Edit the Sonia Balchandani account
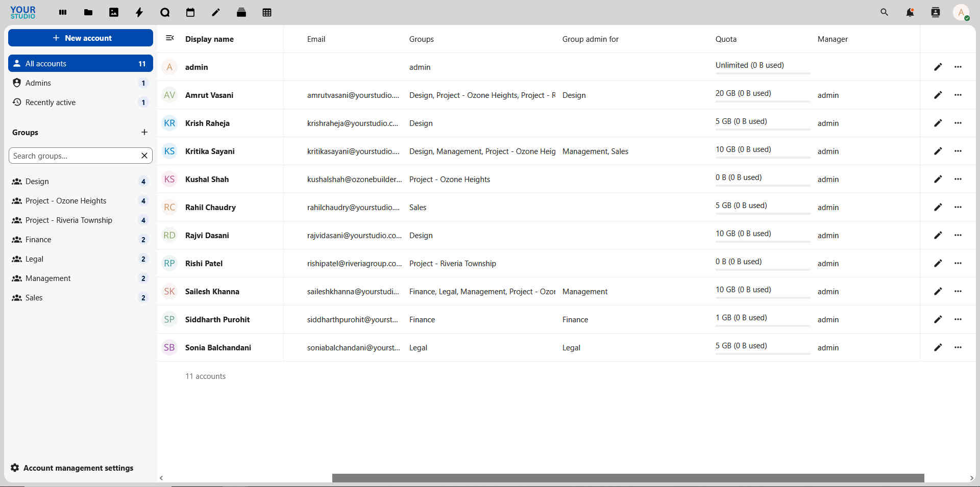The height and width of the screenshot is (487, 980). click(938, 347)
